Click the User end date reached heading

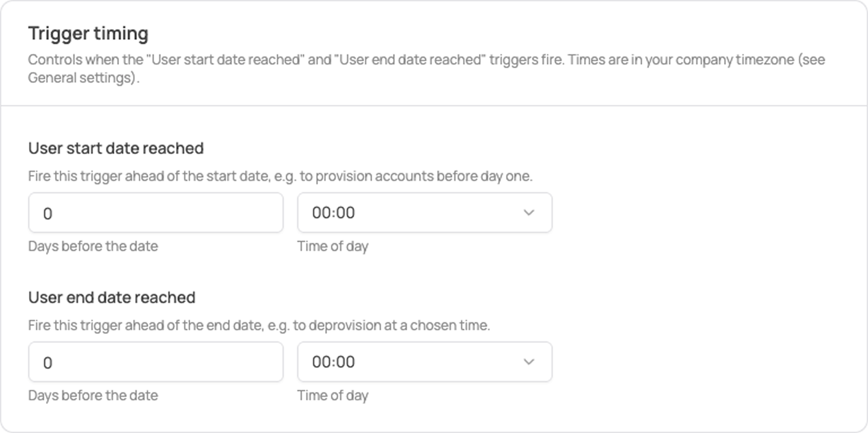(x=112, y=297)
